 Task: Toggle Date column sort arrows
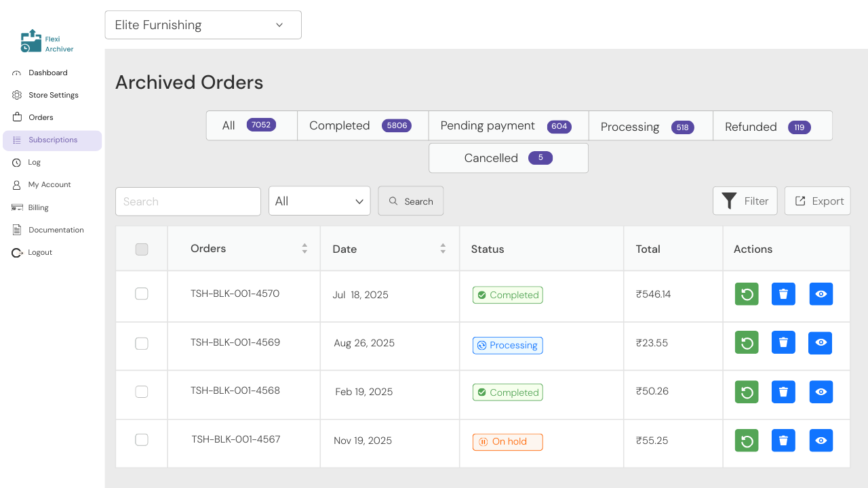point(443,249)
